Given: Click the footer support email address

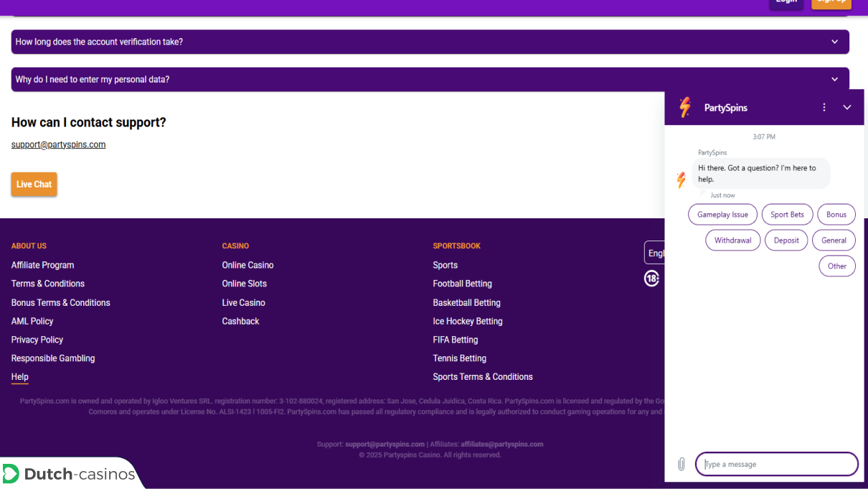Looking at the screenshot, I should [385, 444].
